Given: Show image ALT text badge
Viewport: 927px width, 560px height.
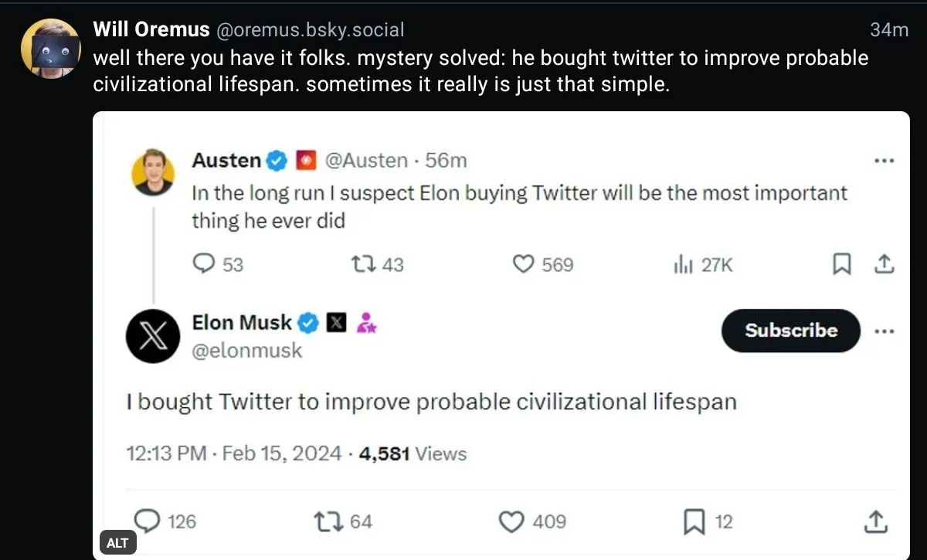Looking at the screenshot, I should [x=117, y=542].
